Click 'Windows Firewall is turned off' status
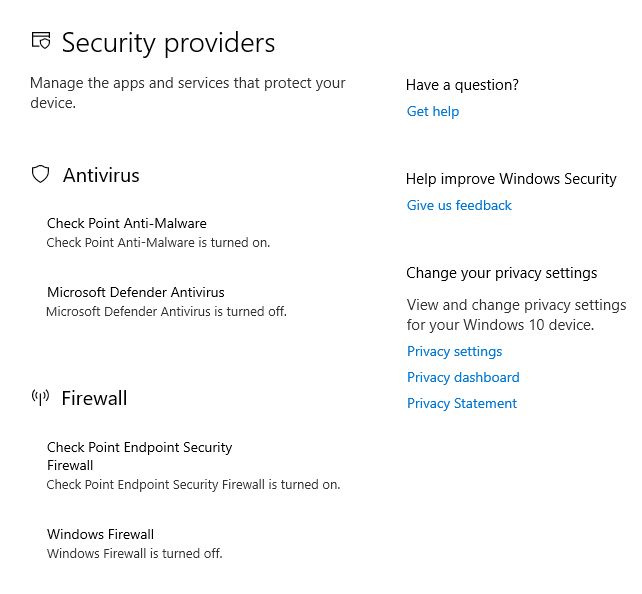 [x=134, y=553]
